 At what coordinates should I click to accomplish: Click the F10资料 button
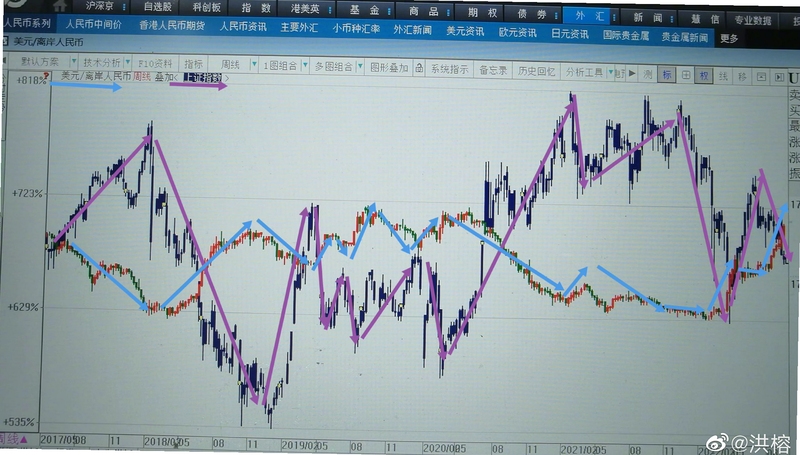(x=155, y=63)
